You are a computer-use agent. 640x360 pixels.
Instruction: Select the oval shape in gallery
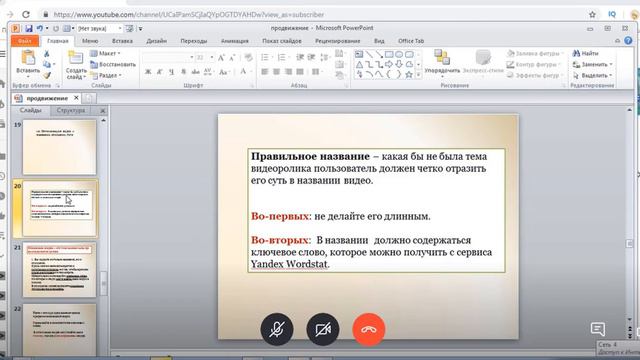pyautogui.click(x=399, y=54)
